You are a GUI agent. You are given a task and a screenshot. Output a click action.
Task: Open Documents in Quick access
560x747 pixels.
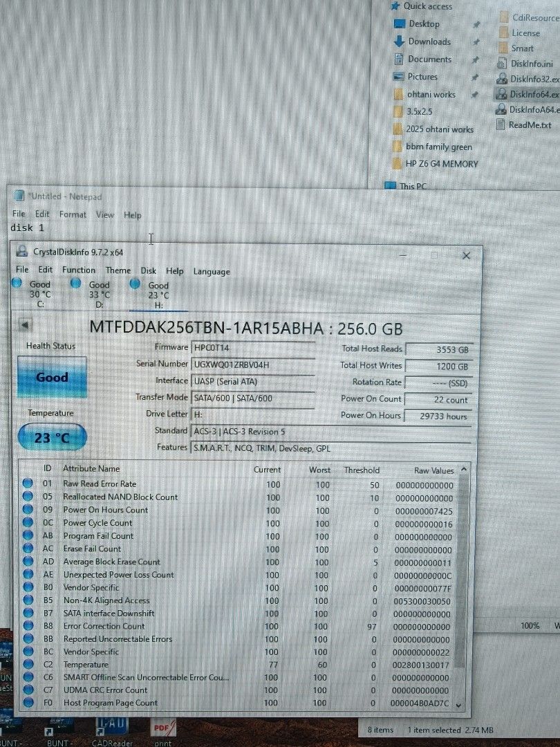click(x=429, y=59)
